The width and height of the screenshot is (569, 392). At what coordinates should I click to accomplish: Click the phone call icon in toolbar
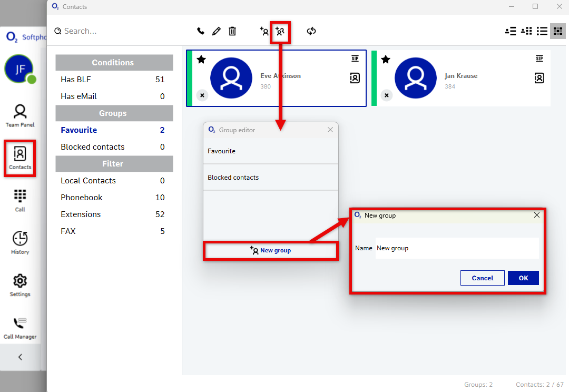[x=201, y=31]
